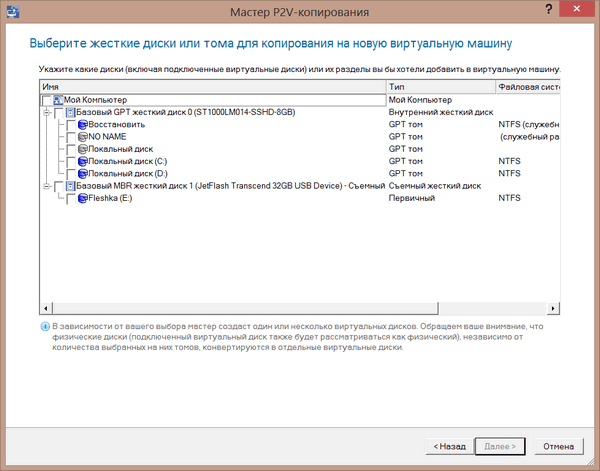
Task: Click the Локальный диск (C:) volume icon
Action: (83, 161)
